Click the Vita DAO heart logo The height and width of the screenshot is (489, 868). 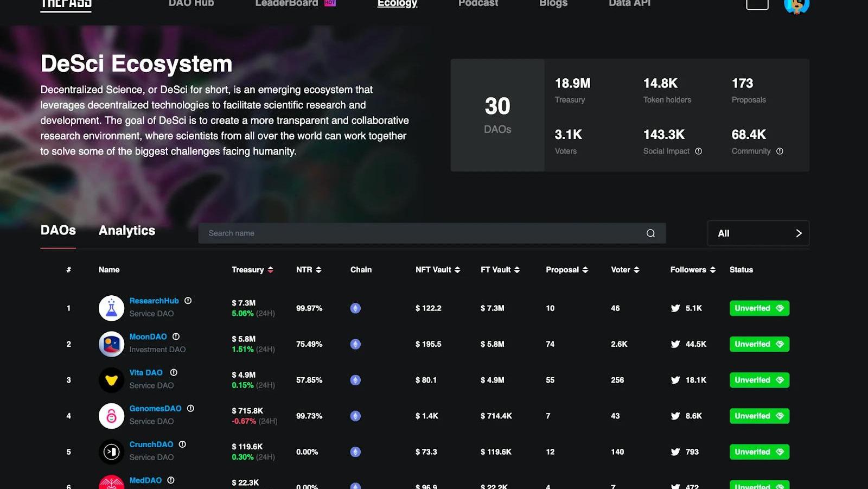111,380
